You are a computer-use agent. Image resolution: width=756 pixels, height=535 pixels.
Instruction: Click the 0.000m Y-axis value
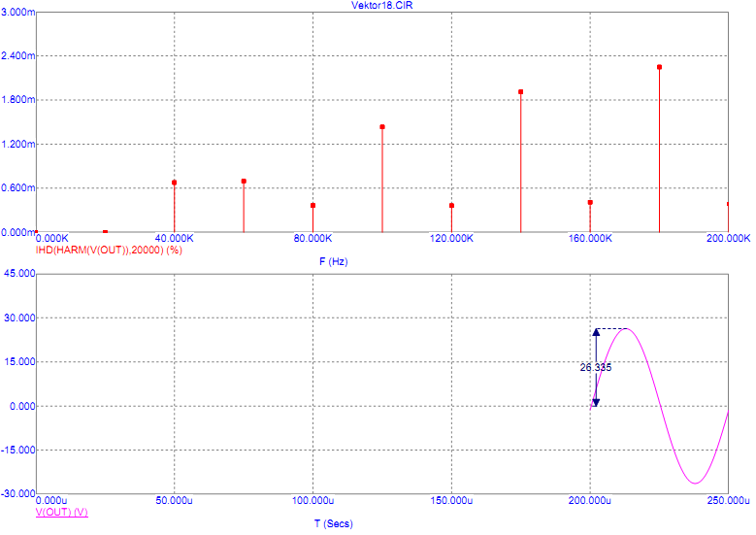[x=17, y=232]
